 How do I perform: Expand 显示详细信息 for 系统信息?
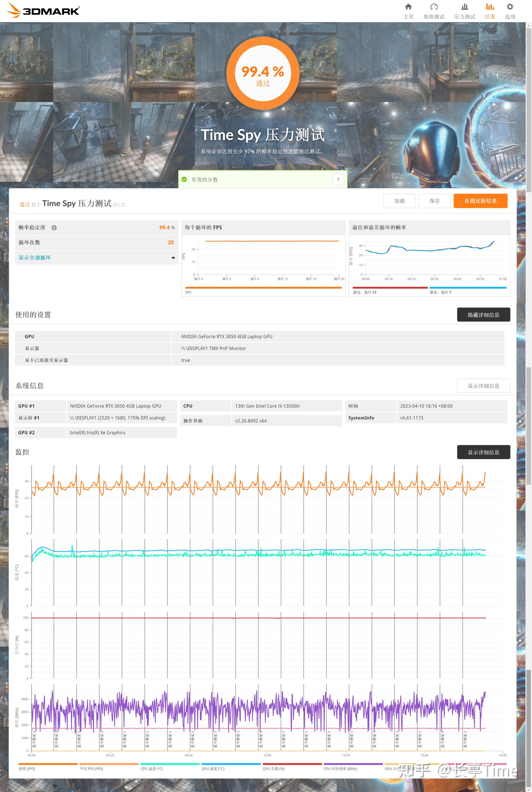click(483, 385)
